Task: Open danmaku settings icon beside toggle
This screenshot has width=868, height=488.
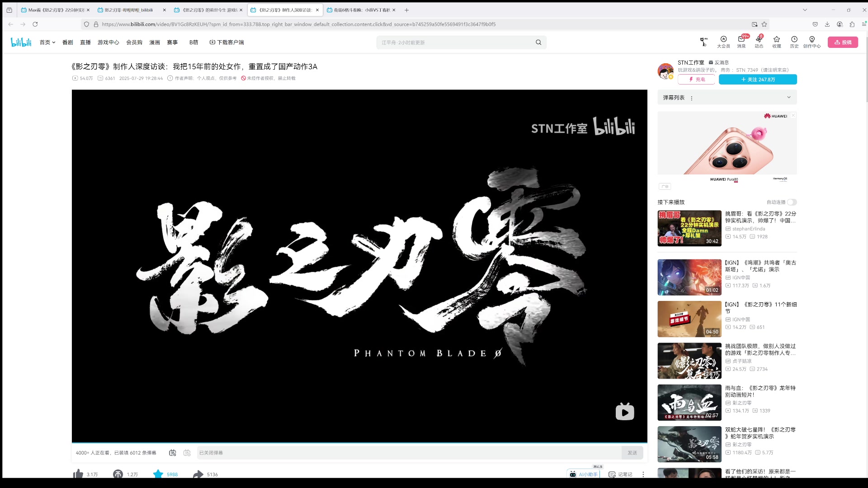Action: pos(187,453)
